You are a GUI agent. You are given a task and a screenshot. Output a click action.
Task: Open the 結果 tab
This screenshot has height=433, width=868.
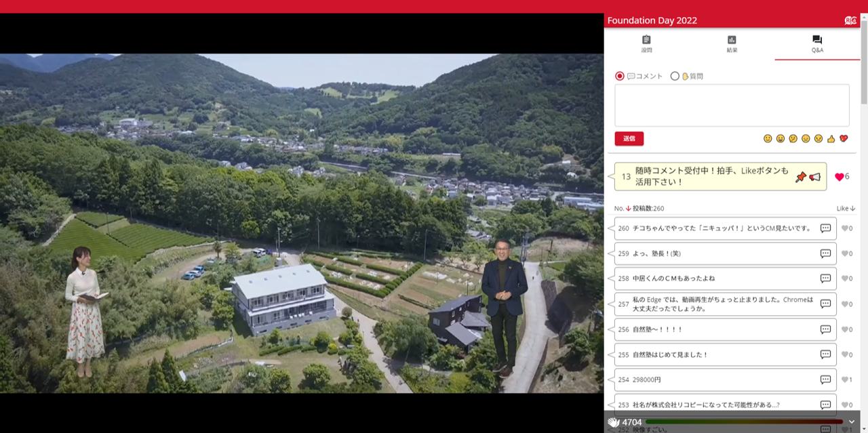[x=732, y=44]
